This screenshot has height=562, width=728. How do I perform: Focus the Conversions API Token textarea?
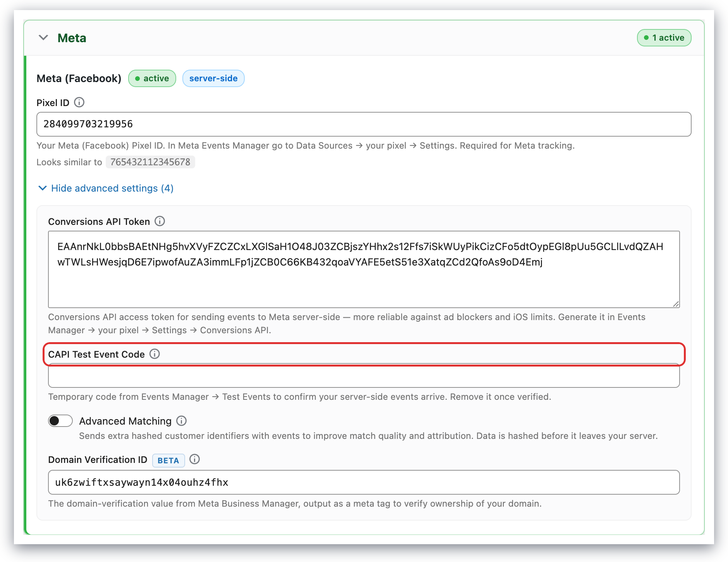click(x=364, y=269)
